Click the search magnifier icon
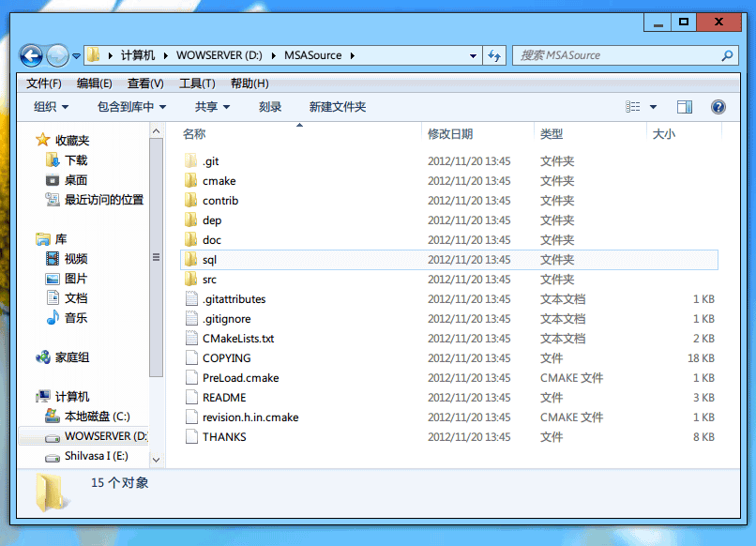Viewport: 756px width, 546px height. [x=726, y=55]
